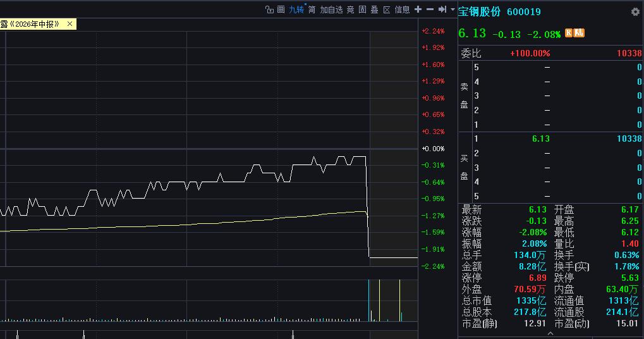Open quote panel settings gear

635,12
